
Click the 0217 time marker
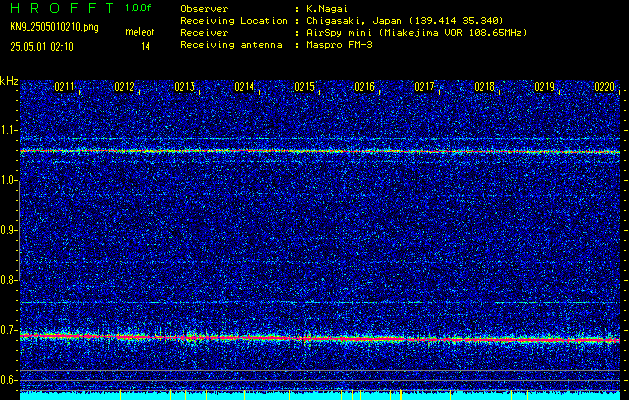coord(424,87)
